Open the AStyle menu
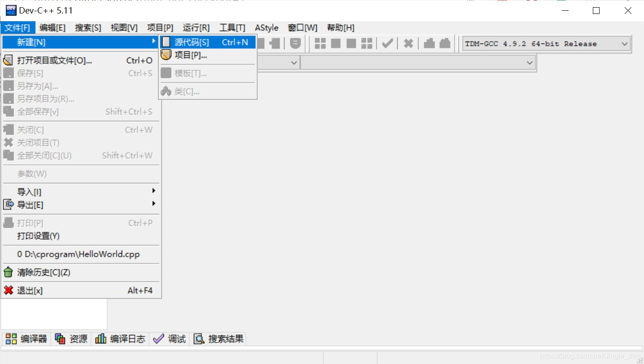The width and height of the screenshot is (644, 364). tap(267, 28)
